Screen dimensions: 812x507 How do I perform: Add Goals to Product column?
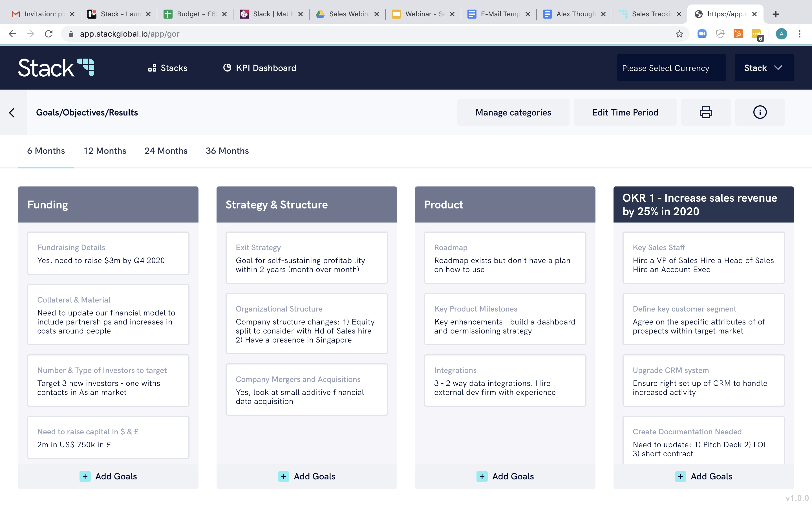tap(505, 477)
